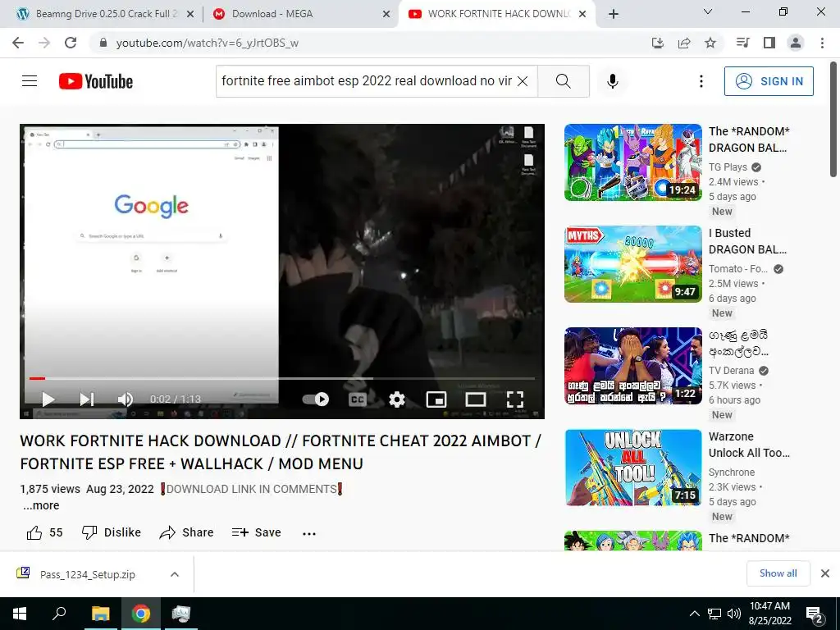Show hidden system tray icons

694,614
